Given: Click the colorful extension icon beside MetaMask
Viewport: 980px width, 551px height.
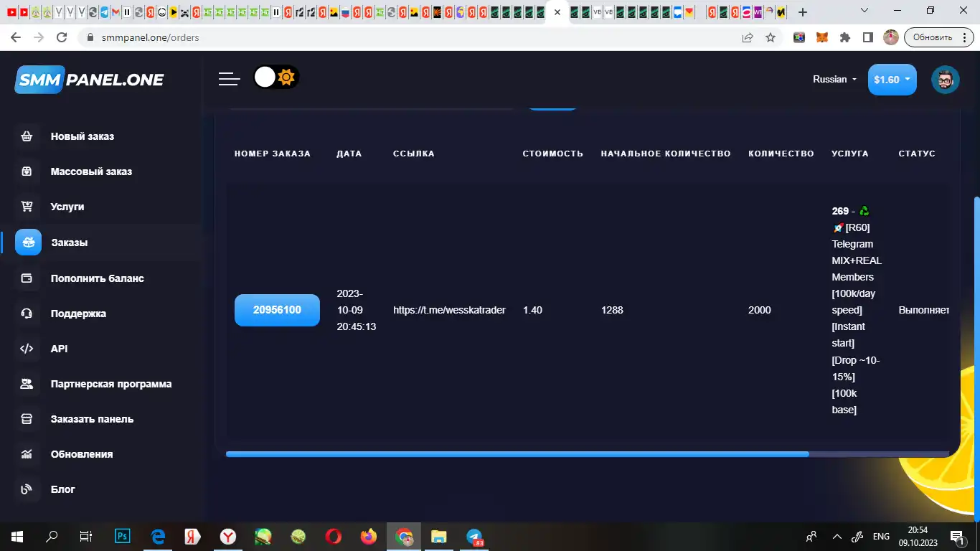Looking at the screenshot, I should [x=799, y=37].
